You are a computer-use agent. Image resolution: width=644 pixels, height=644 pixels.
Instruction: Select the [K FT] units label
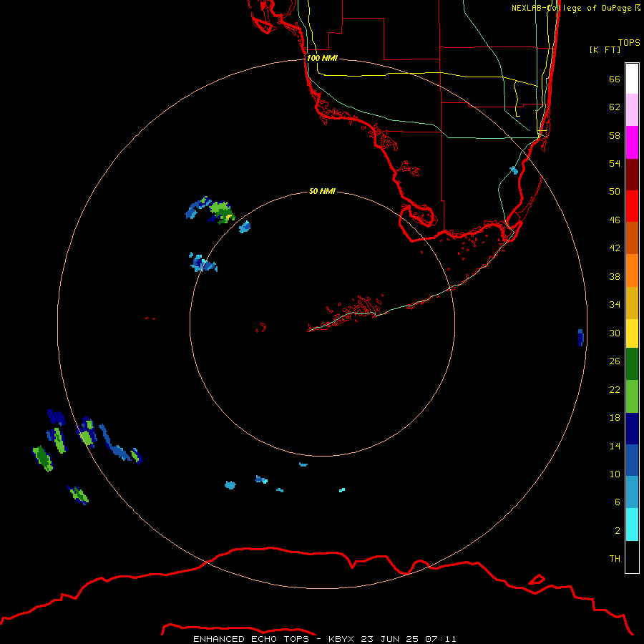605,49
